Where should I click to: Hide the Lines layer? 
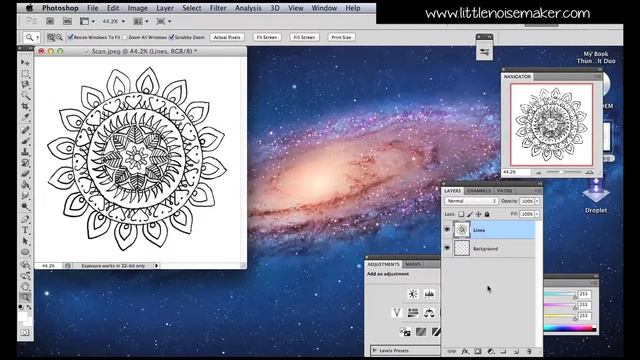point(447,230)
